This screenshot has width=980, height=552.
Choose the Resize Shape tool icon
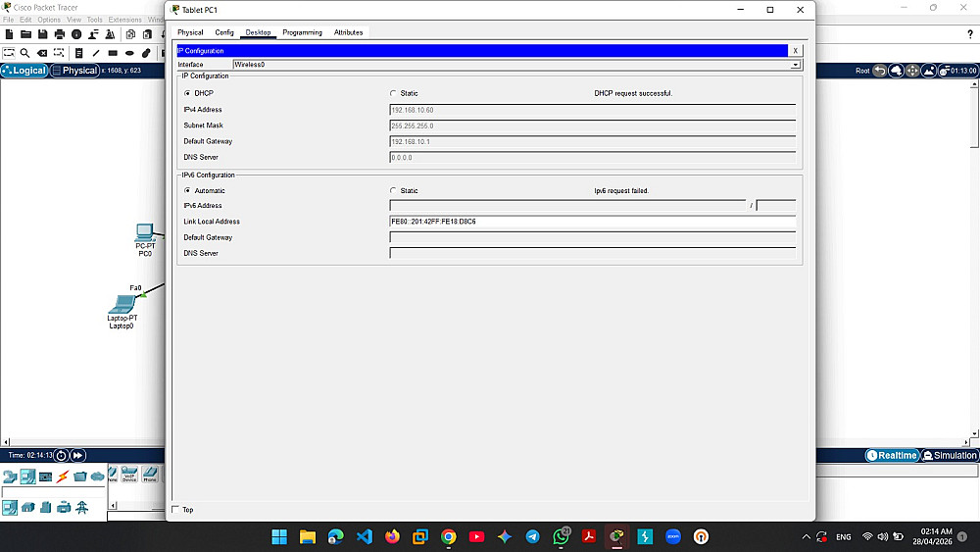pos(59,53)
